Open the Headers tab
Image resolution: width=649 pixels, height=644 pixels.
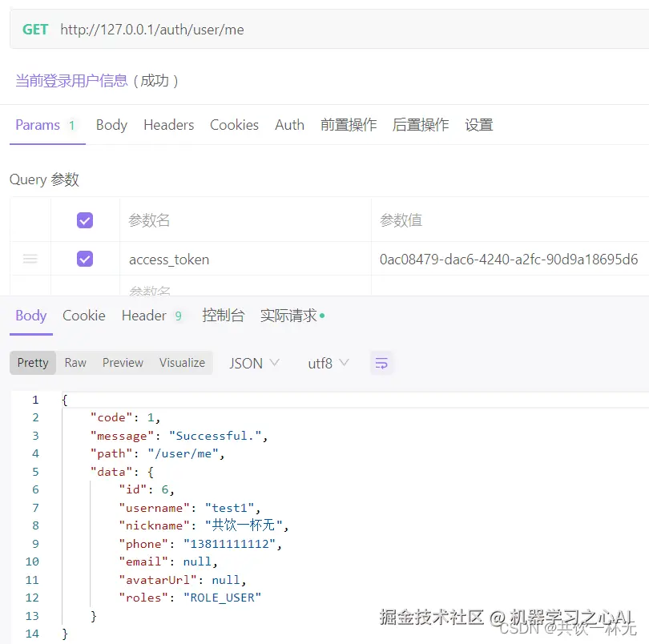[x=169, y=125]
